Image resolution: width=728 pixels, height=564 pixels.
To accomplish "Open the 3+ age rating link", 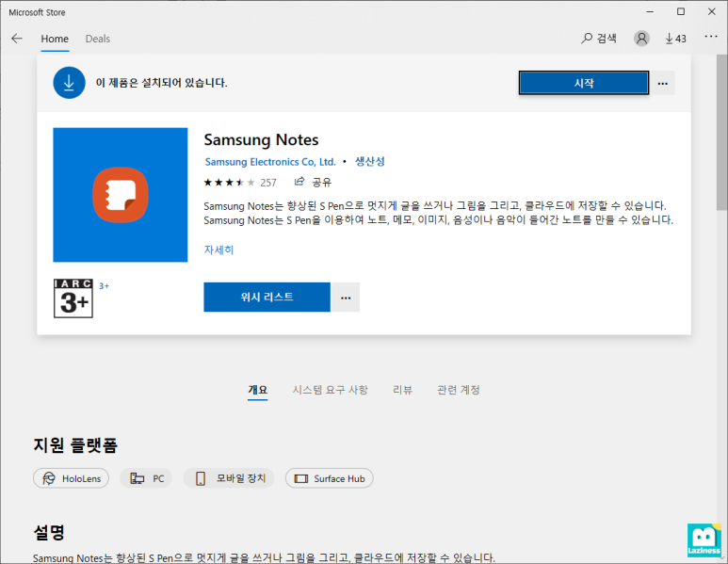I will coord(104,286).
